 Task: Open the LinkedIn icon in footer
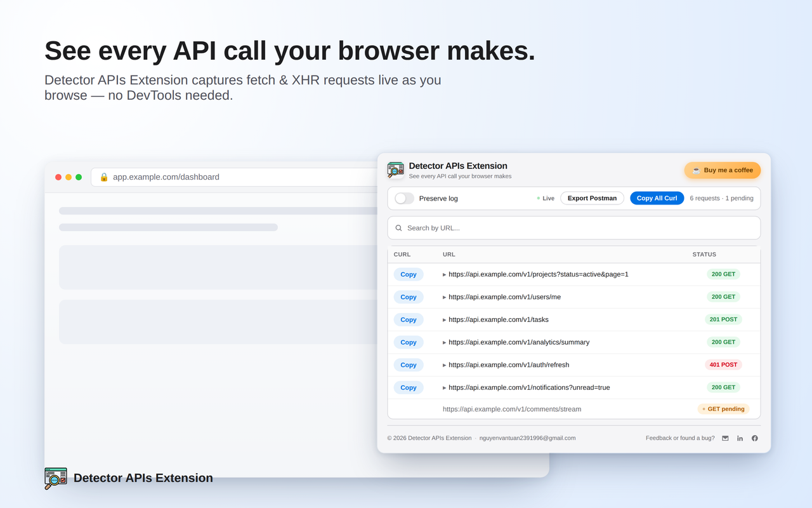[x=740, y=438]
